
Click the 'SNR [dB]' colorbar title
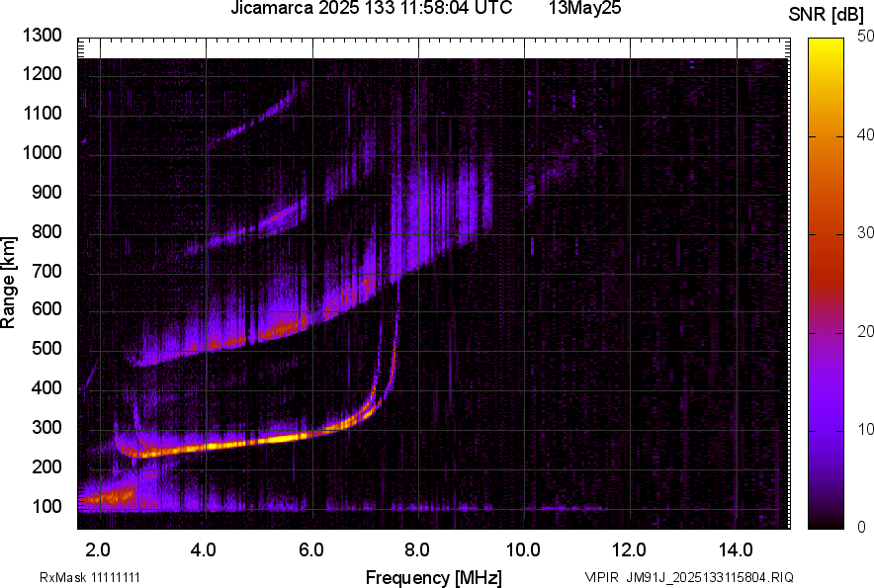click(826, 15)
